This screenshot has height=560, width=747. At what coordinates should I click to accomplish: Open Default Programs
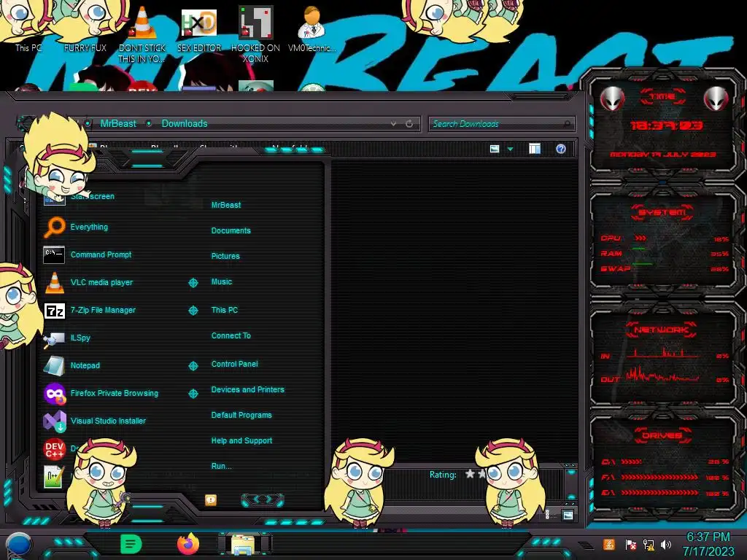click(241, 415)
